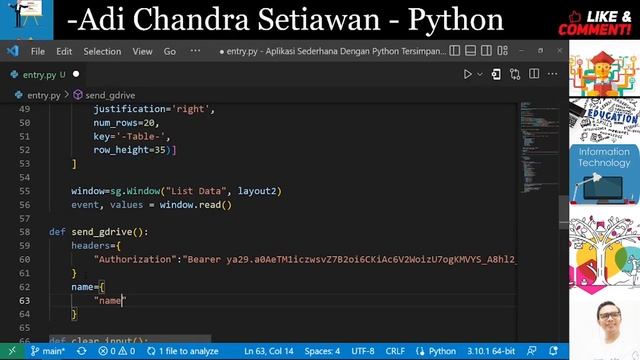Viewport: 640px width, 360px height.
Task: Click "List Data" string on line 55
Action: tap(196, 191)
